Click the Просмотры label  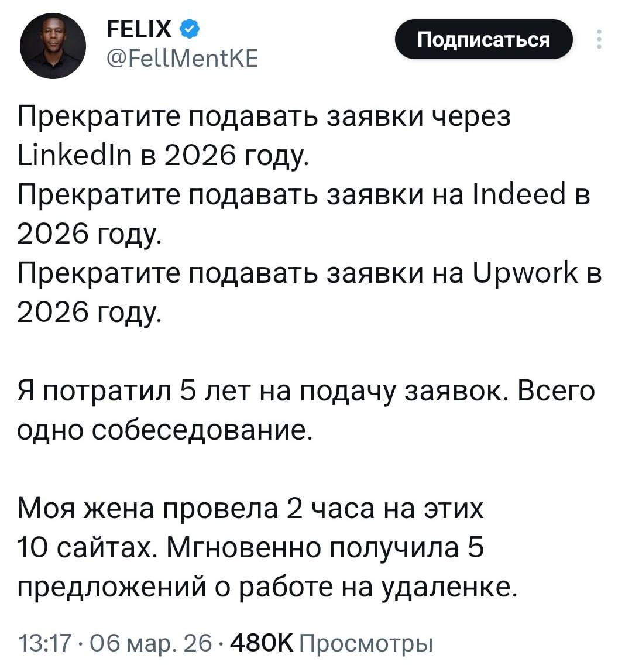tap(366, 643)
